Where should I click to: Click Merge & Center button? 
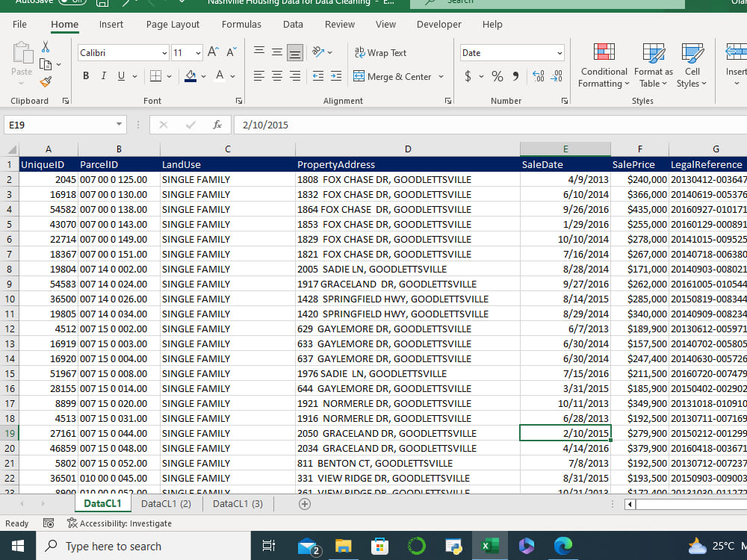tap(392, 76)
